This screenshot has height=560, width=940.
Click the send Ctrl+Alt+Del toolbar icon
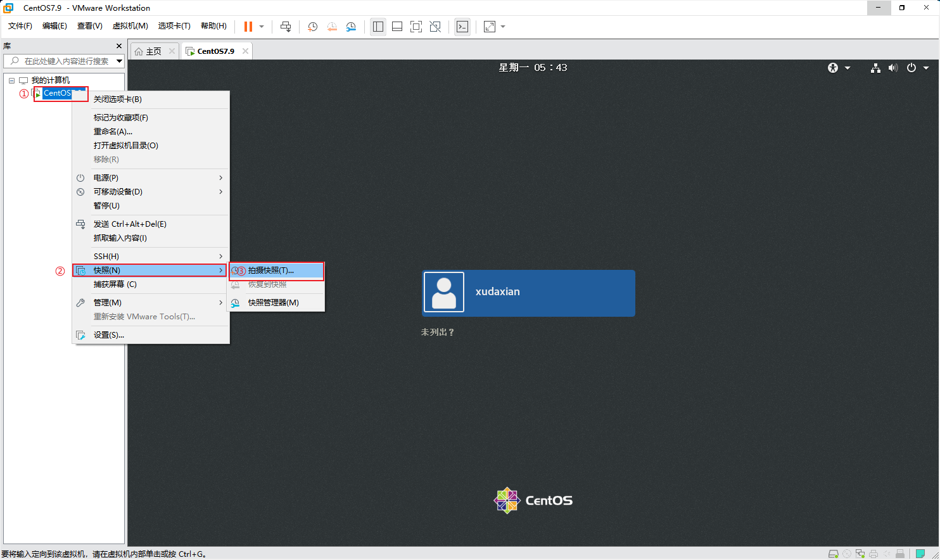[286, 27]
